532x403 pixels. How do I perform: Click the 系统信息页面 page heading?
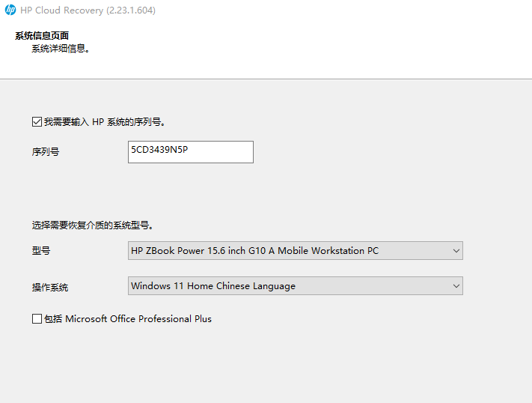[x=42, y=36]
